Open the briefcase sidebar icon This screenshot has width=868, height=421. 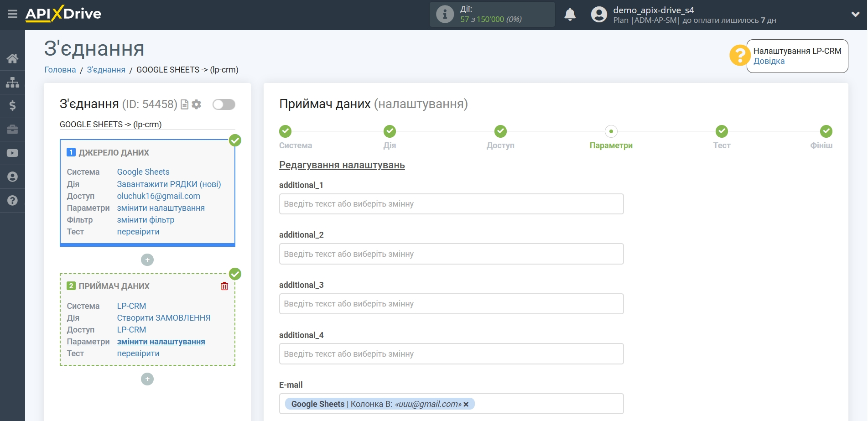[12, 130]
